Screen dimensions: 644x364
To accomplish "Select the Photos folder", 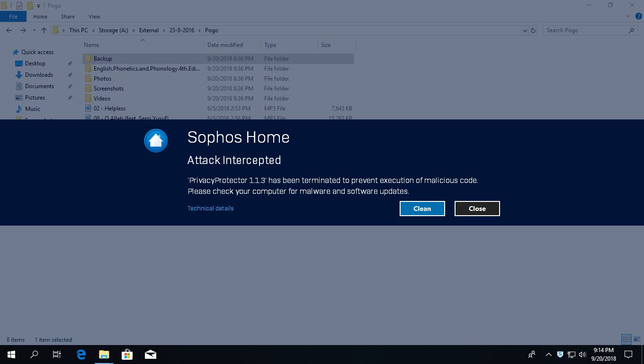I will pos(218,79).
